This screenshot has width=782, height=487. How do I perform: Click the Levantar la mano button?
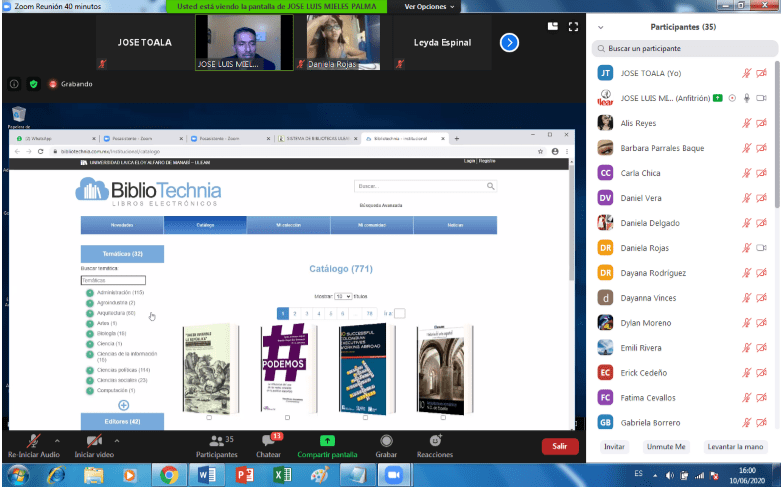[735, 447]
